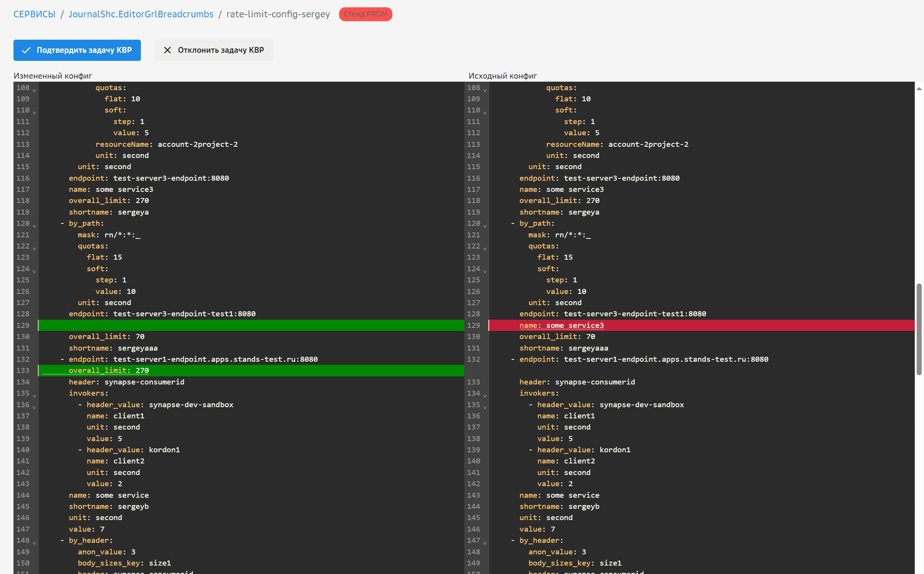Click the Отклонить задачу КВР button
The image size is (924, 574).
[x=214, y=50]
